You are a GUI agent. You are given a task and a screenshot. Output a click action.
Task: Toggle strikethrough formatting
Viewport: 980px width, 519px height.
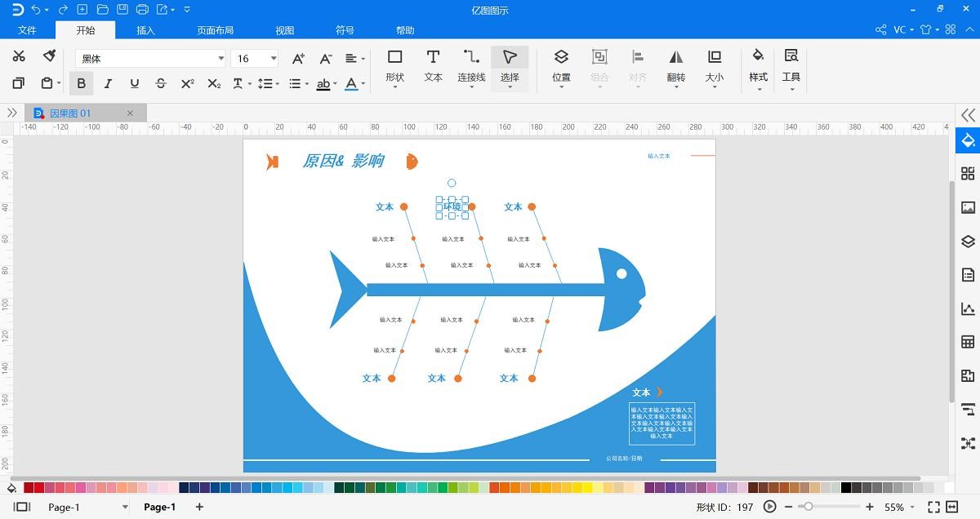[x=161, y=83]
